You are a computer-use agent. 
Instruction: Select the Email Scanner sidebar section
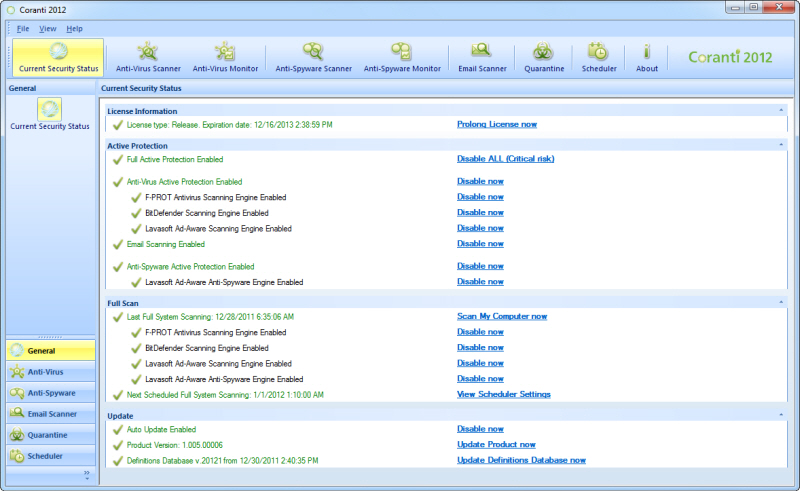pyautogui.click(x=51, y=413)
